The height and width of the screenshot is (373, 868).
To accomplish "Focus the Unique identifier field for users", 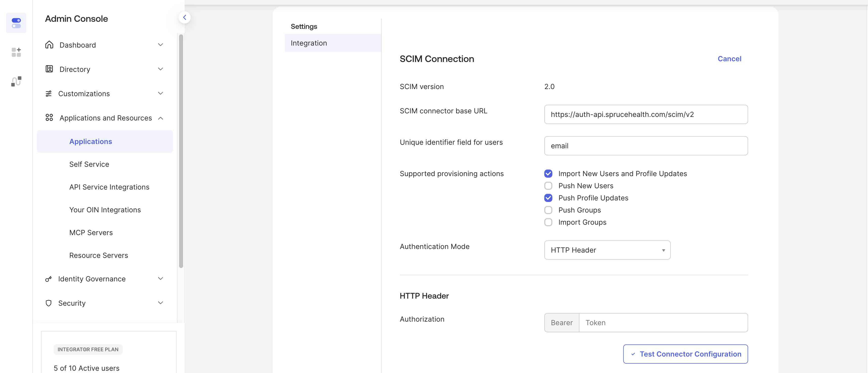I will pyautogui.click(x=646, y=146).
